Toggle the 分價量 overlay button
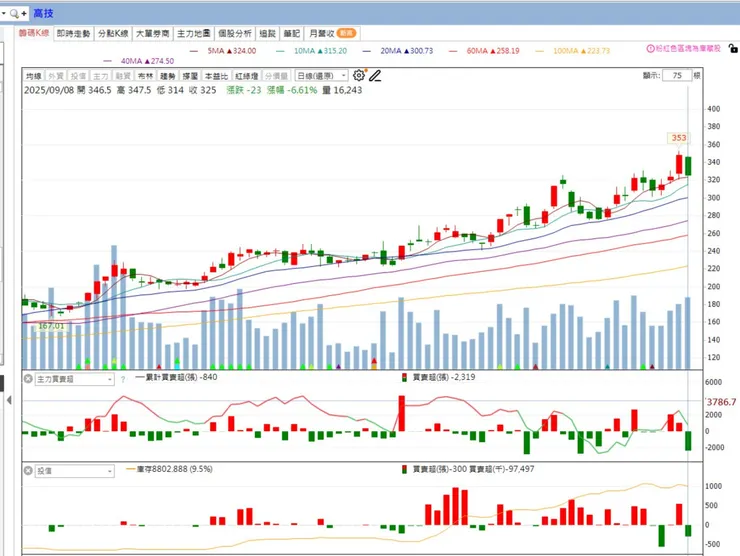 coord(276,76)
